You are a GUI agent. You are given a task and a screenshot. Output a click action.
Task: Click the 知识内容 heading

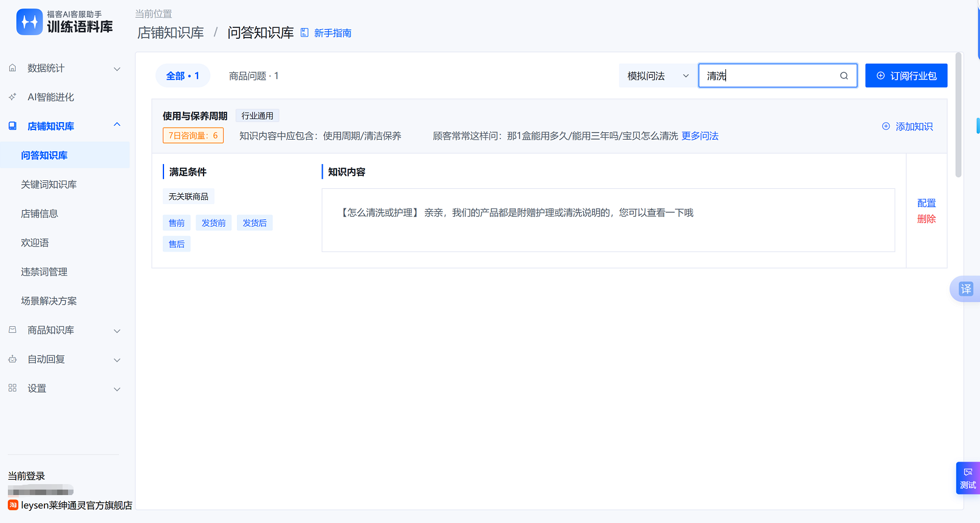[347, 172]
